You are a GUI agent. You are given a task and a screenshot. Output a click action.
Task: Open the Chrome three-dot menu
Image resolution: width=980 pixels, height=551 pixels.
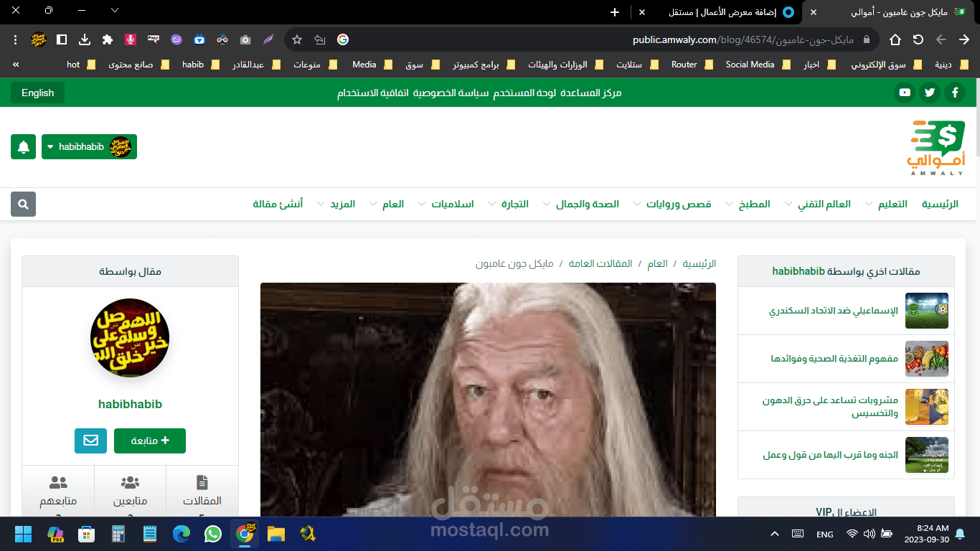(16, 39)
